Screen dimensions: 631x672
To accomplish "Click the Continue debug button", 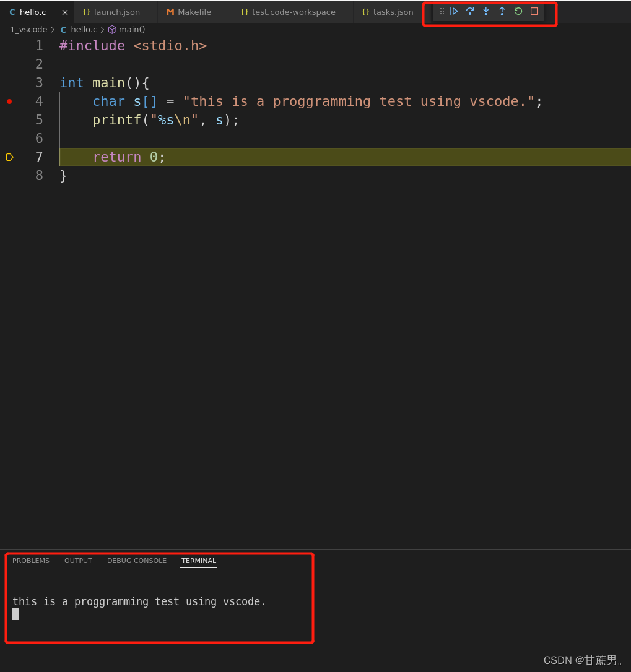I will [x=454, y=12].
